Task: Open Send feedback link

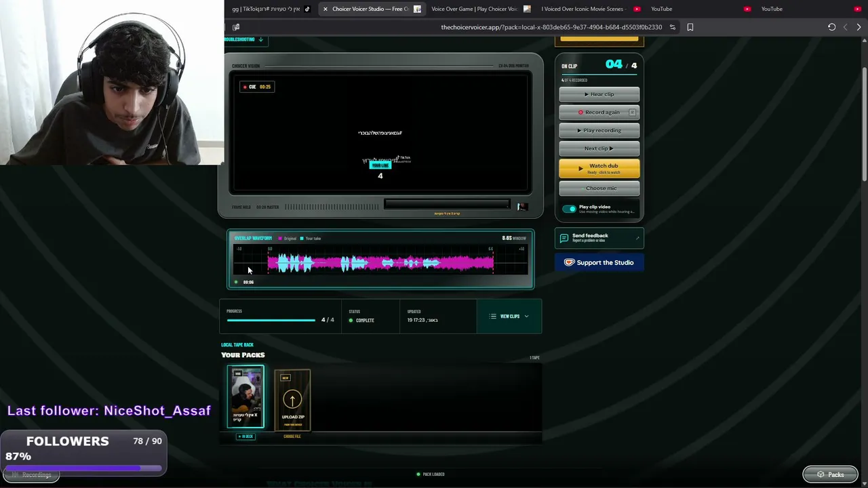Action: (599, 238)
